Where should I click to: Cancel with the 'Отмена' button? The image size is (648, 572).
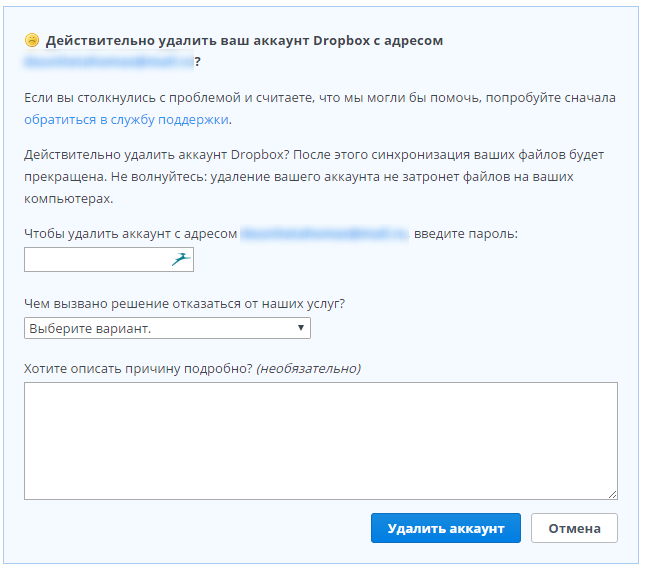pos(574,528)
